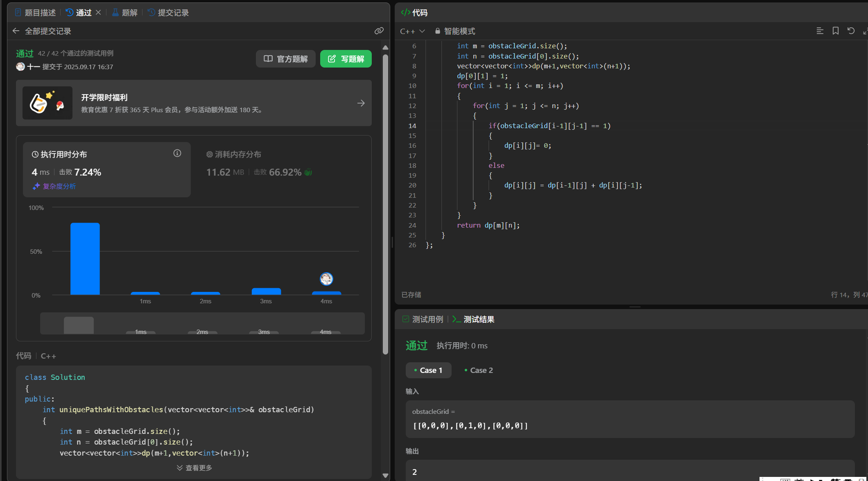
Task: Switch to the 测试用例 tab
Action: (x=423, y=319)
